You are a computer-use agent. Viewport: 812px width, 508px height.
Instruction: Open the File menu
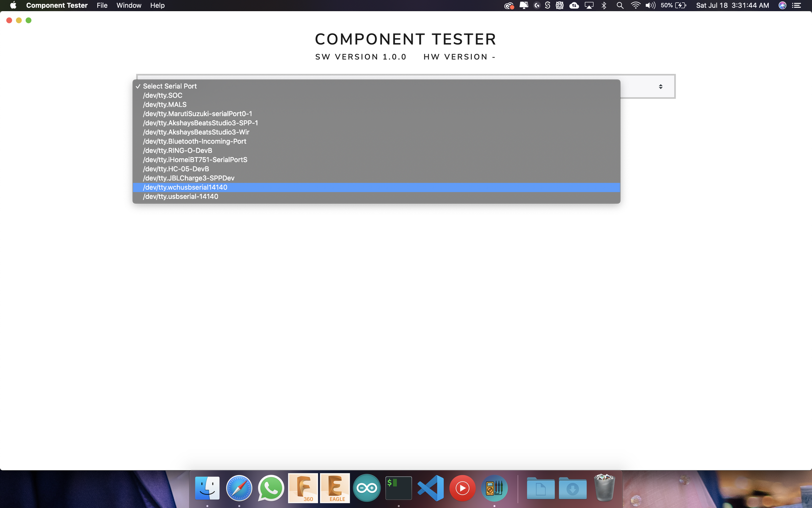(102, 5)
